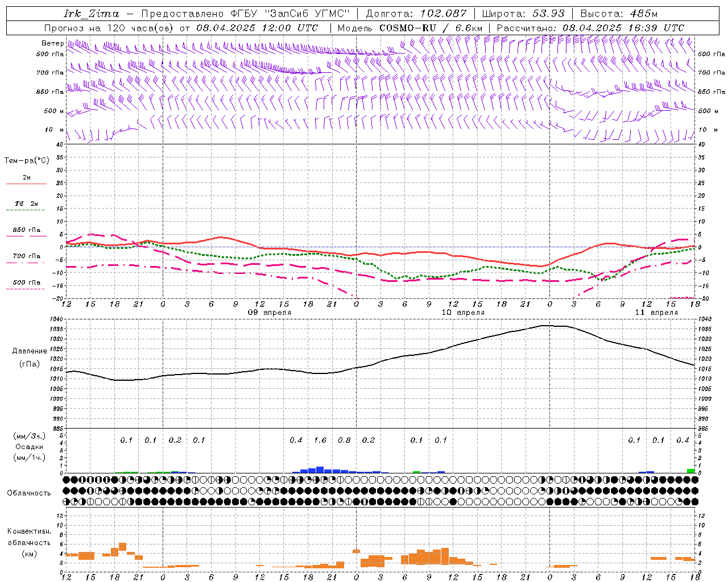
Task: Select the (мм/1ч.) precipitation unit label
Action: [30, 458]
